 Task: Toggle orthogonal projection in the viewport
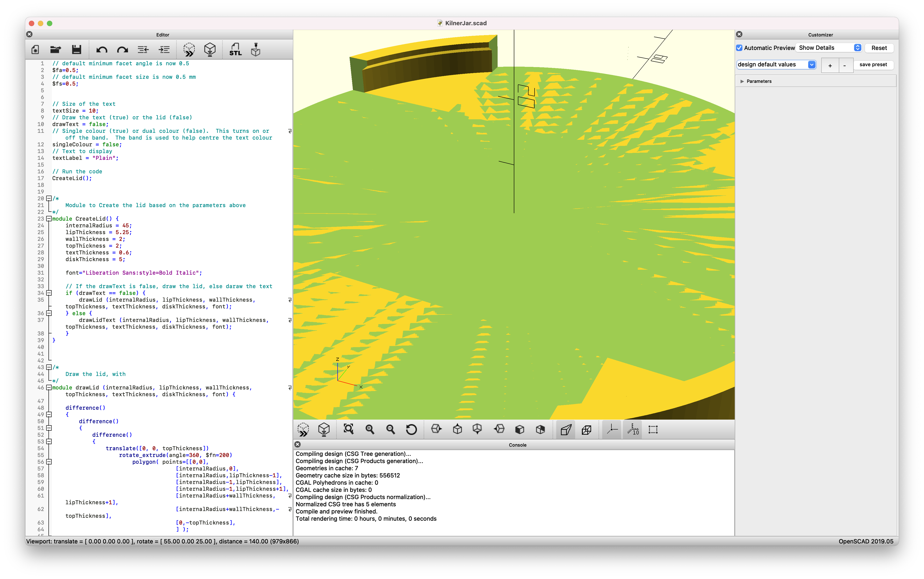pyautogui.click(x=586, y=430)
